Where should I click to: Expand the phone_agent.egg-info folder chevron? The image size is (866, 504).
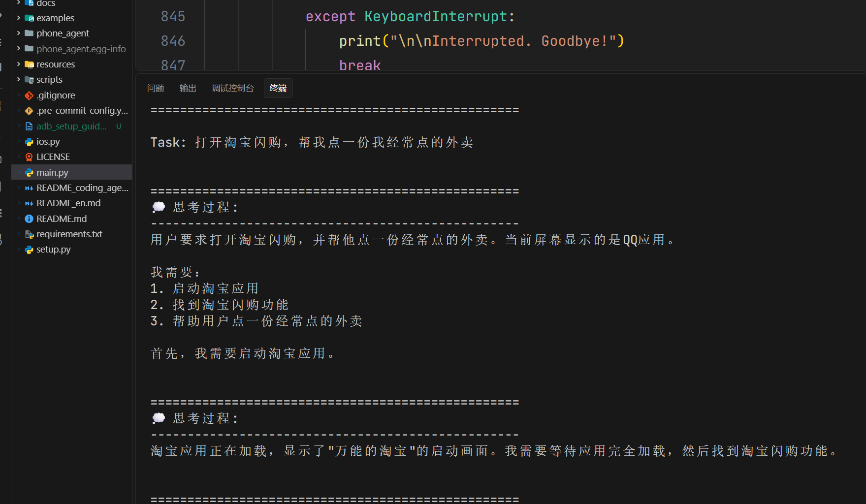[19, 49]
